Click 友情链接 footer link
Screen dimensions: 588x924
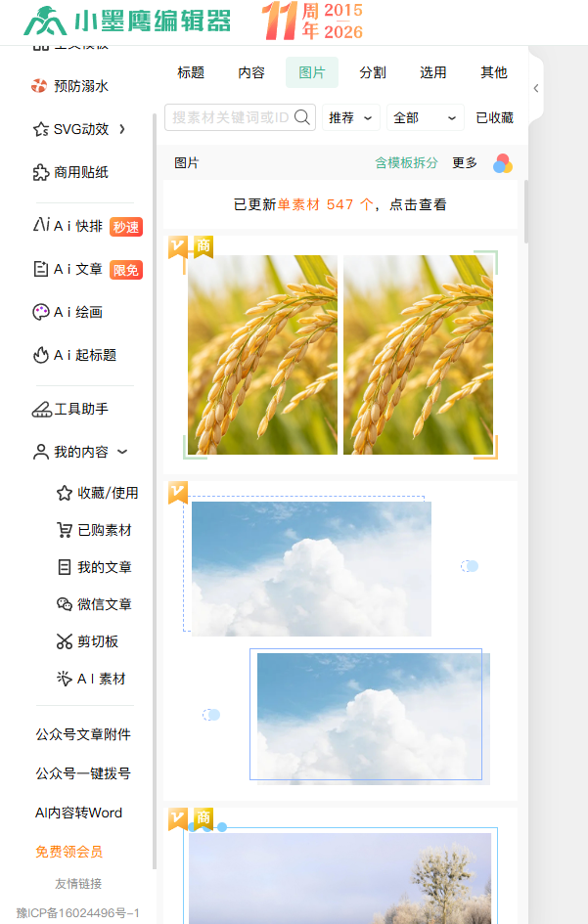coord(78,883)
